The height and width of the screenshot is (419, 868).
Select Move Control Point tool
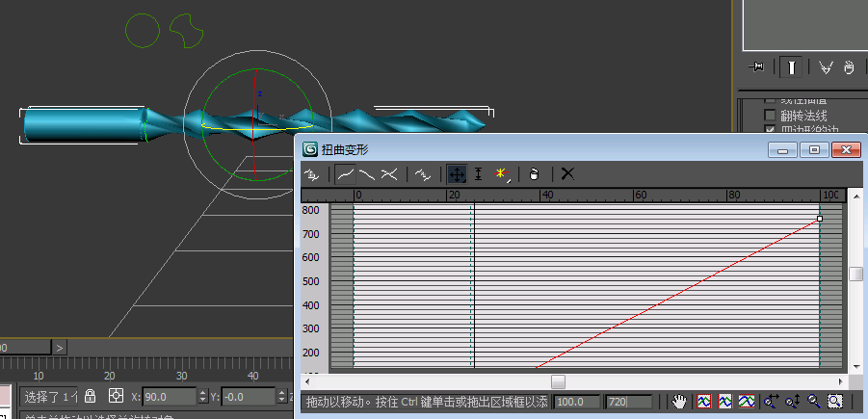[x=457, y=174]
